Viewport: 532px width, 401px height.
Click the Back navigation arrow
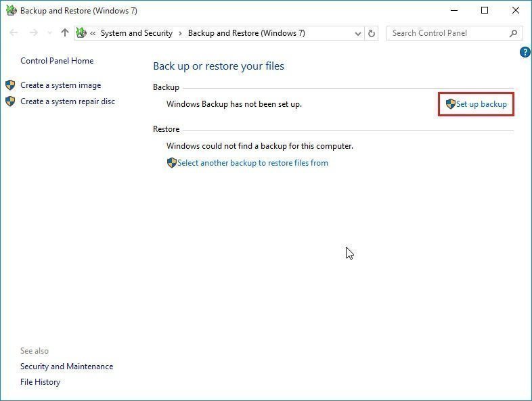coord(14,33)
